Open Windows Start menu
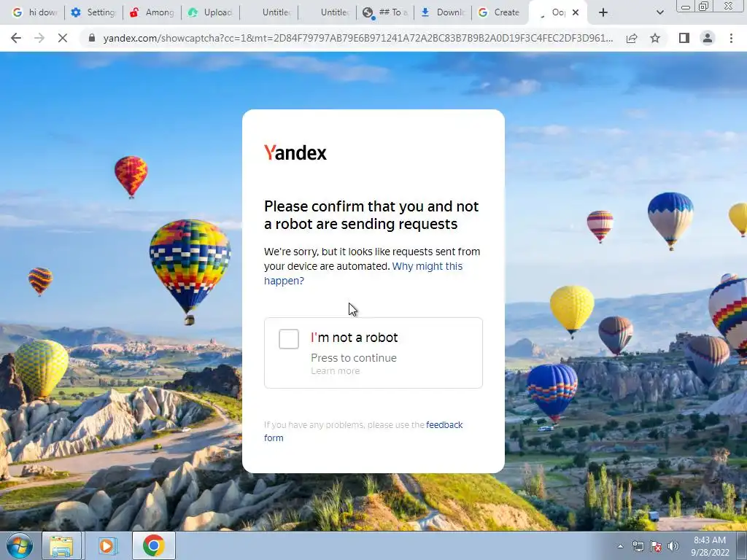The height and width of the screenshot is (560, 747). click(x=19, y=545)
